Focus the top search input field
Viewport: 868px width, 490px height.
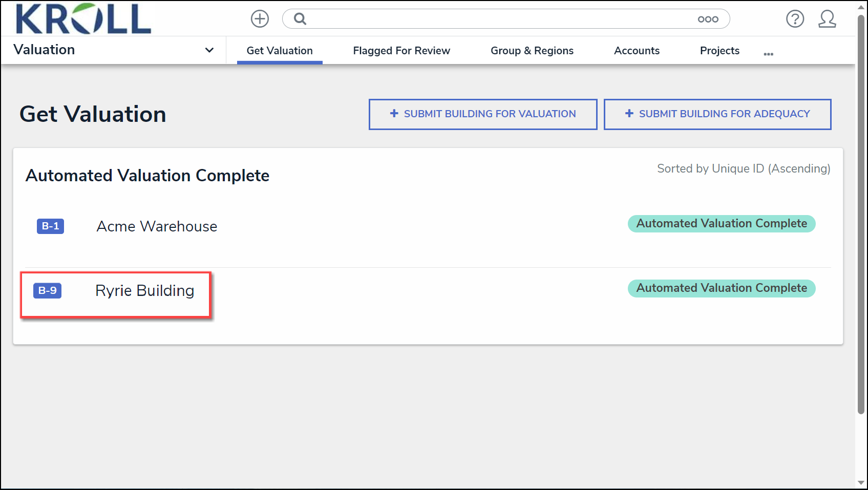pyautogui.click(x=506, y=19)
